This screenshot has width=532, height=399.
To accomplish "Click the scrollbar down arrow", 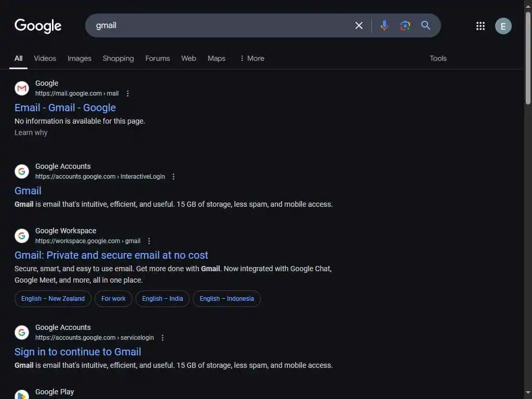I will tap(528, 393).
